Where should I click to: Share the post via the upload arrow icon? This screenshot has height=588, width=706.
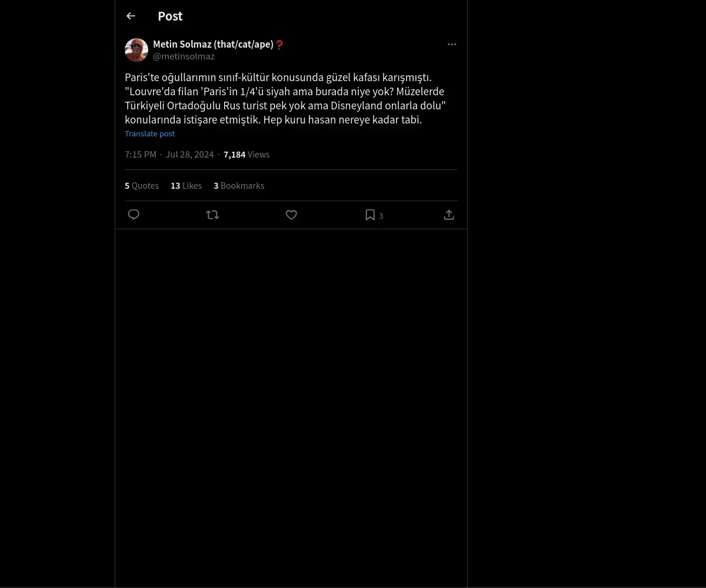click(449, 215)
